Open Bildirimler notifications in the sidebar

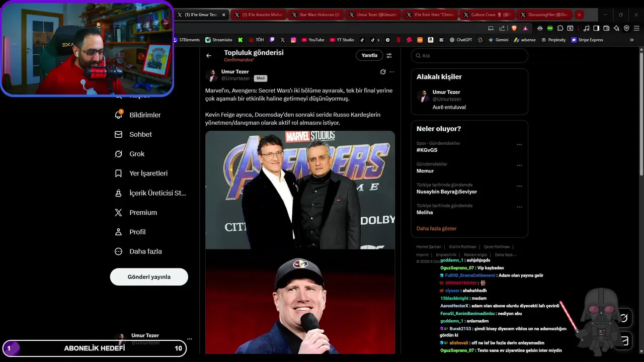138,115
